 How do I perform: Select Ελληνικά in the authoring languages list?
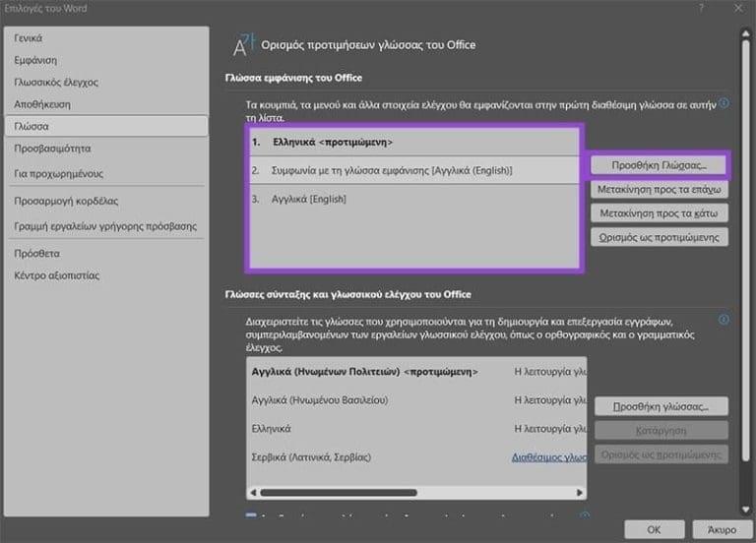pyautogui.click(x=272, y=429)
